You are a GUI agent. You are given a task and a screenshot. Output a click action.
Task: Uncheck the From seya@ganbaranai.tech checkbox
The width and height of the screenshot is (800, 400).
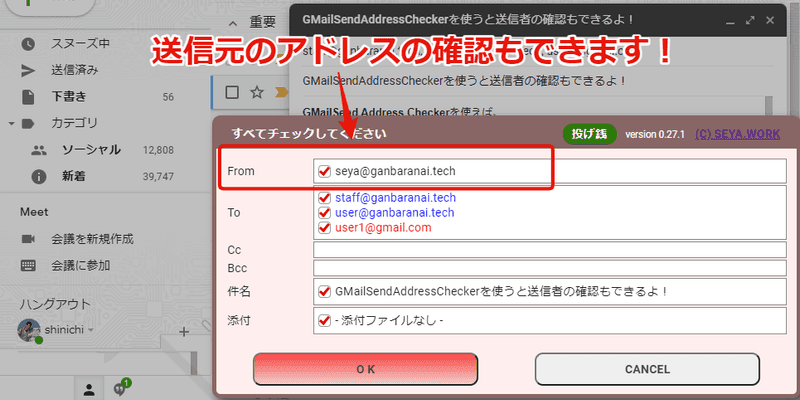pyautogui.click(x=324, y=172)
